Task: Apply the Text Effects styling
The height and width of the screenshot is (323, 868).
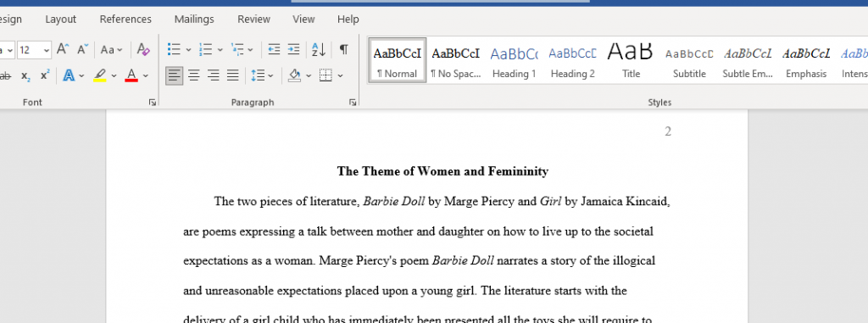Action: tap(69, 75)
